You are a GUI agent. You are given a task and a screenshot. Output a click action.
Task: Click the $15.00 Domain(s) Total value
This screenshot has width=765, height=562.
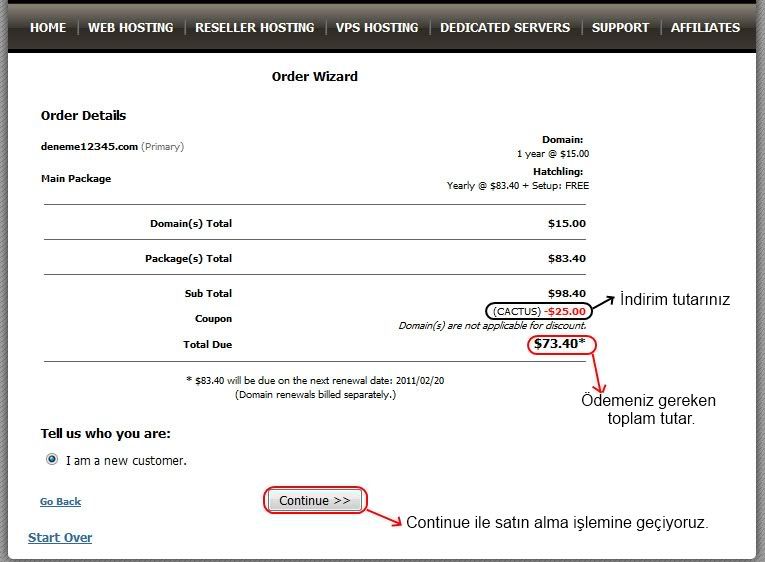click(566, 223)
